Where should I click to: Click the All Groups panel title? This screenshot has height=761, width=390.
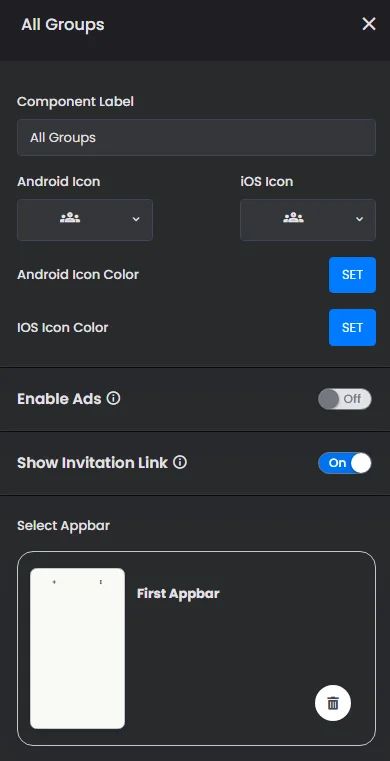pyautogui.click(x=63, y=24)
